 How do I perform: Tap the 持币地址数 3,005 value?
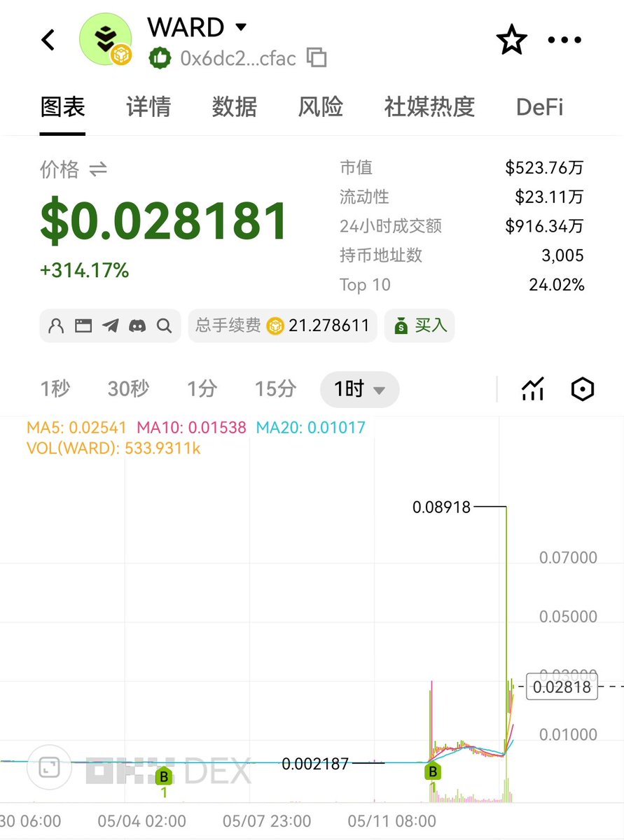(x=562, y=255)
